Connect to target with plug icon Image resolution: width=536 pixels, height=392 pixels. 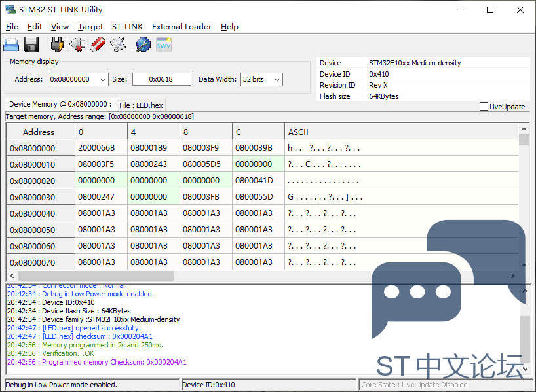click(57, 45)
